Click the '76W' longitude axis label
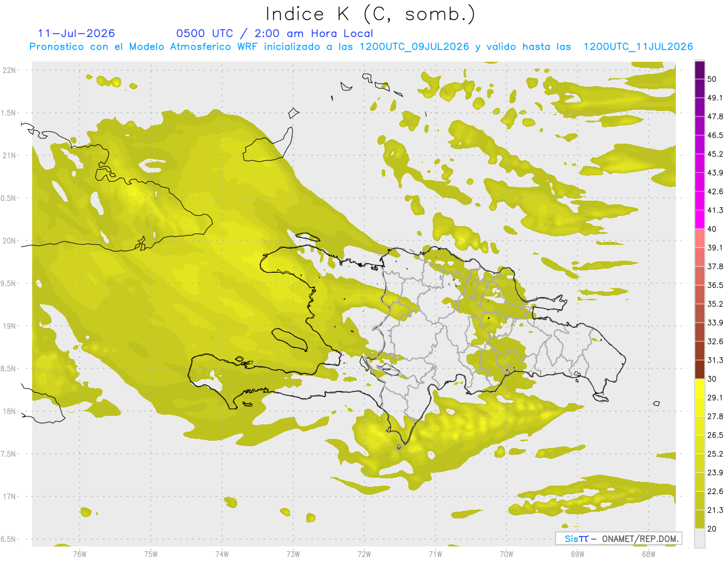Viewport: 728px width, 562px height. tap(79, 554)
